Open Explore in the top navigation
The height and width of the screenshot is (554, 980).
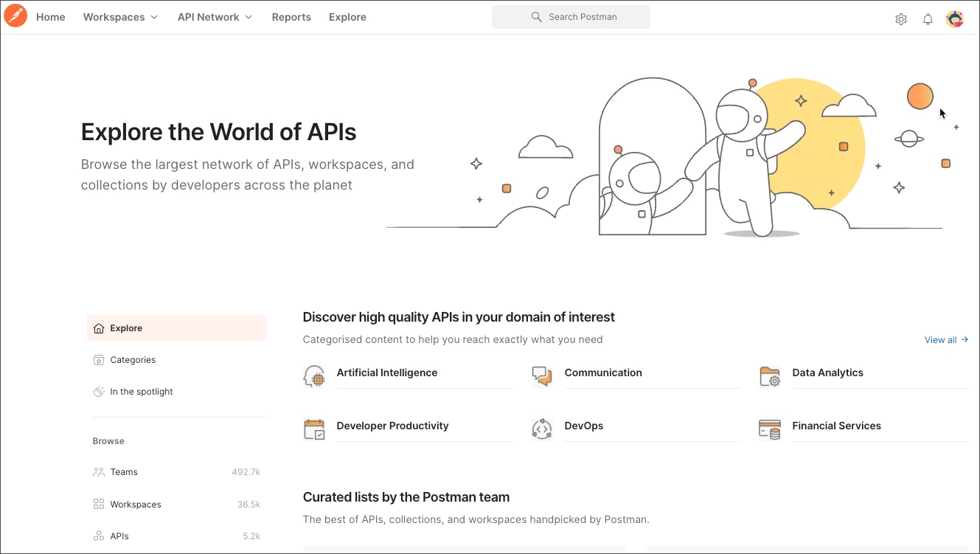tap(347, 17)
